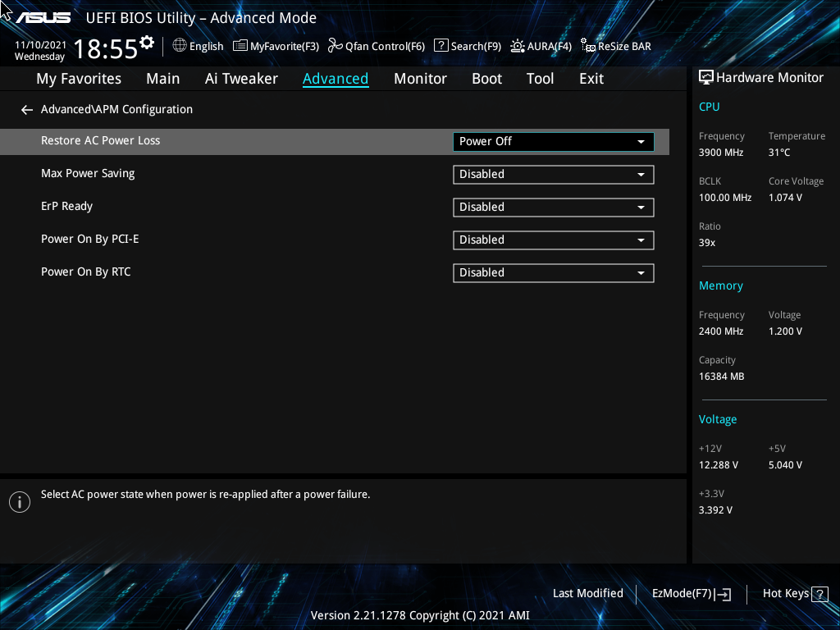Click the Advanced\APM Configuration breadcrumb
This screenshot has width=840, height=630.
(116, 109)
